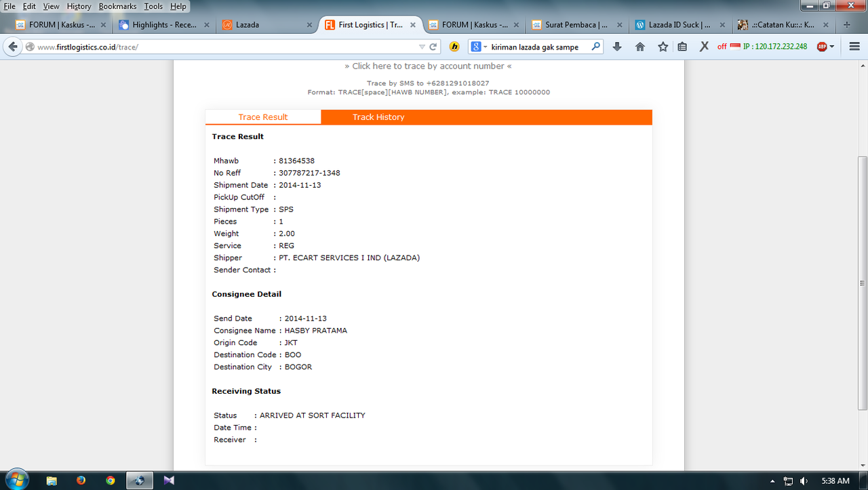Click 'Click here to trace by account number' link

tap(428, 66)
